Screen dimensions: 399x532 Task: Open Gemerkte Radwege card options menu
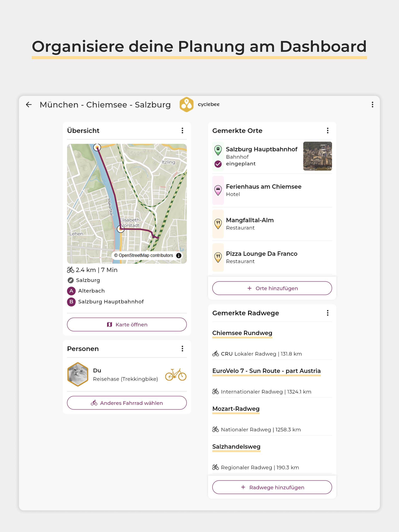tap(327, 313)
